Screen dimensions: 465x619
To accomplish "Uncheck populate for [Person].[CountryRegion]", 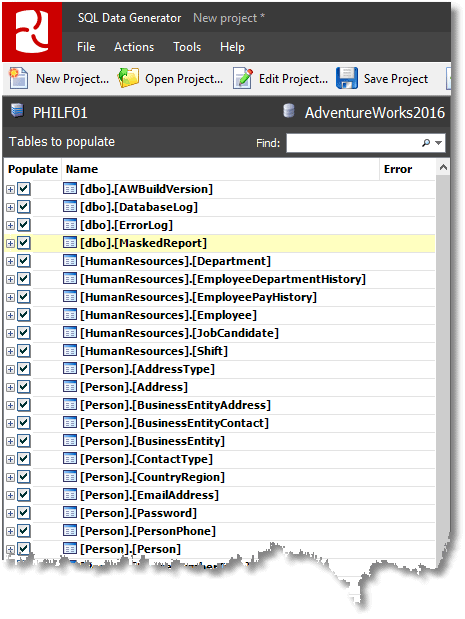I will pyautogui.click(x=24, y=477).
